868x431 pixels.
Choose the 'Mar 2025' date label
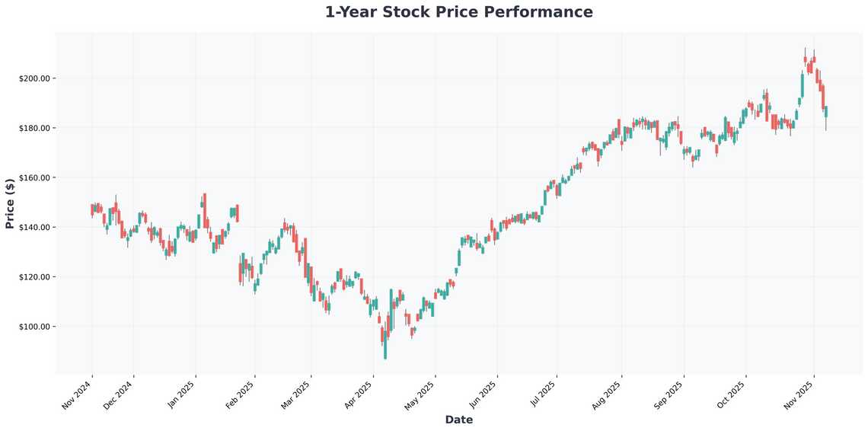(296, 394)
